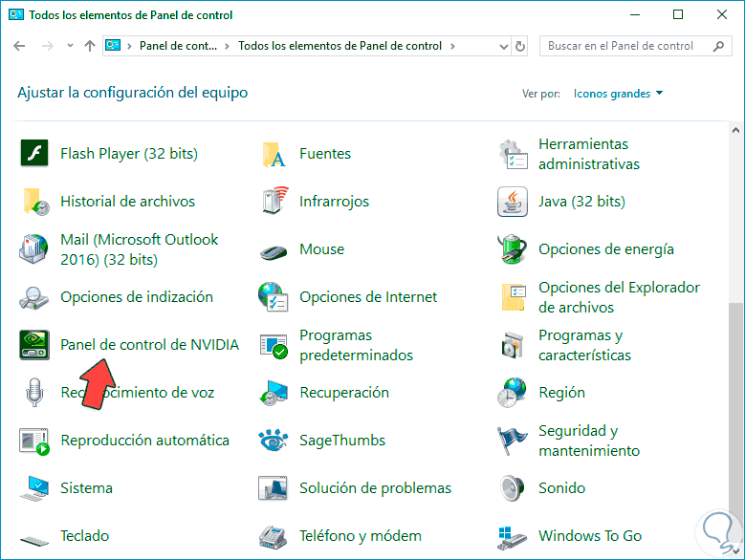Open the Historial de archivos icon
The height and width of the screenshot is (560, 745).
[x=35, y=202]
